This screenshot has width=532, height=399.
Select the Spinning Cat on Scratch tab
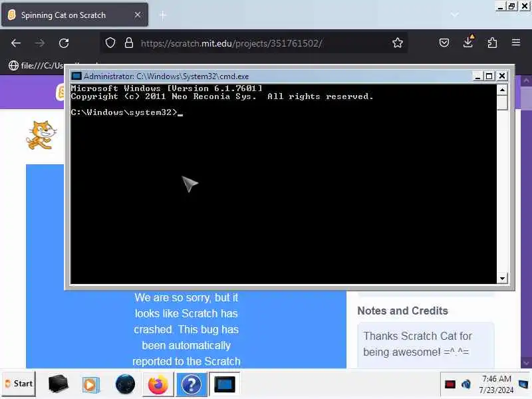74,15
